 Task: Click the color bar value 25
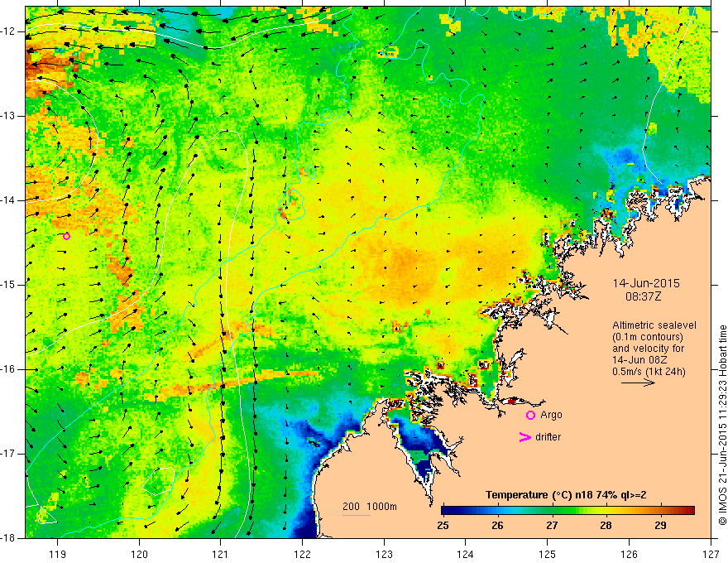coord(443,526)
